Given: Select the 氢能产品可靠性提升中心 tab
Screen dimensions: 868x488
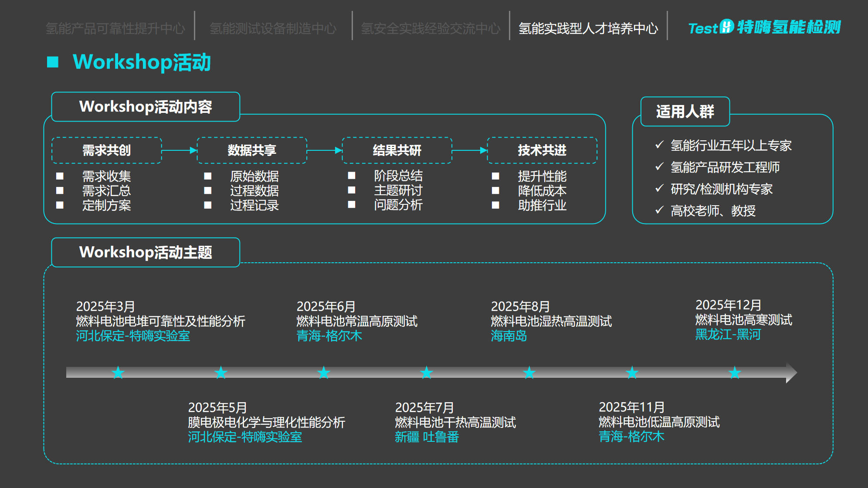Looking at the screenshot, I should 115,28.
